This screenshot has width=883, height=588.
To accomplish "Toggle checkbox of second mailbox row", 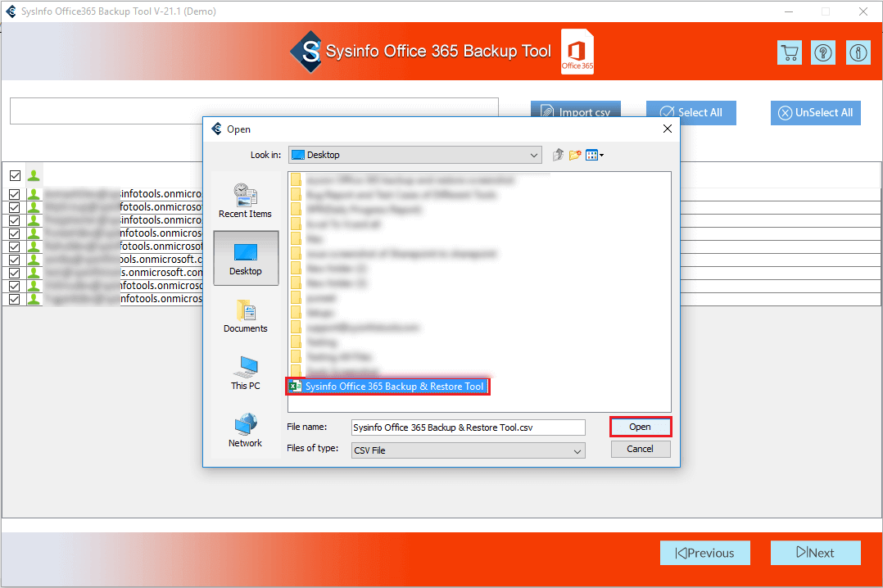I will tap(15, 207).
